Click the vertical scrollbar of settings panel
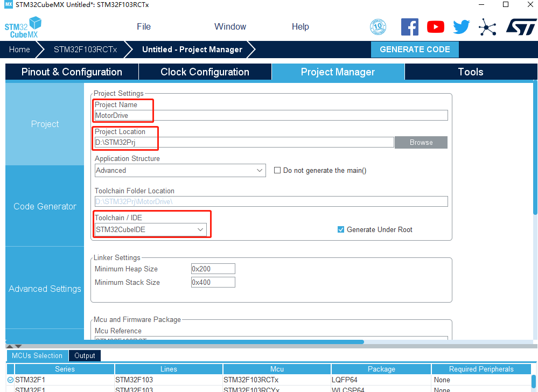538x392 pixels. pyautogui.click(x=535, y=148)
